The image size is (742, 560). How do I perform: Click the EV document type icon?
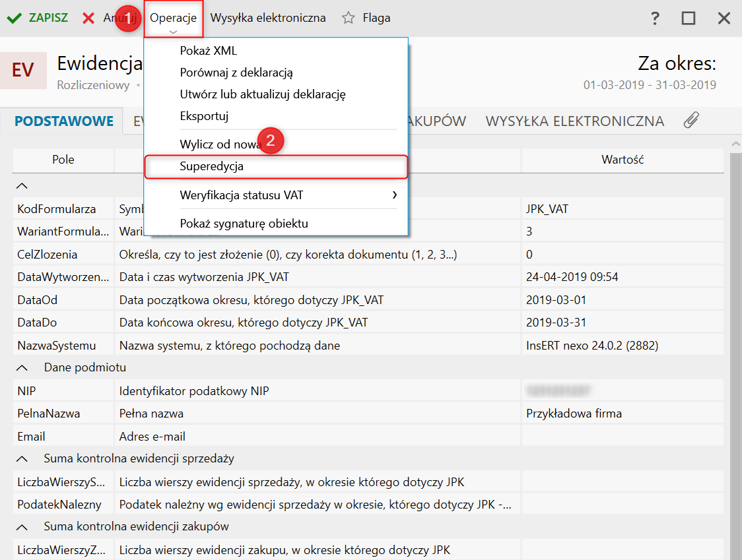coord(23,70)
